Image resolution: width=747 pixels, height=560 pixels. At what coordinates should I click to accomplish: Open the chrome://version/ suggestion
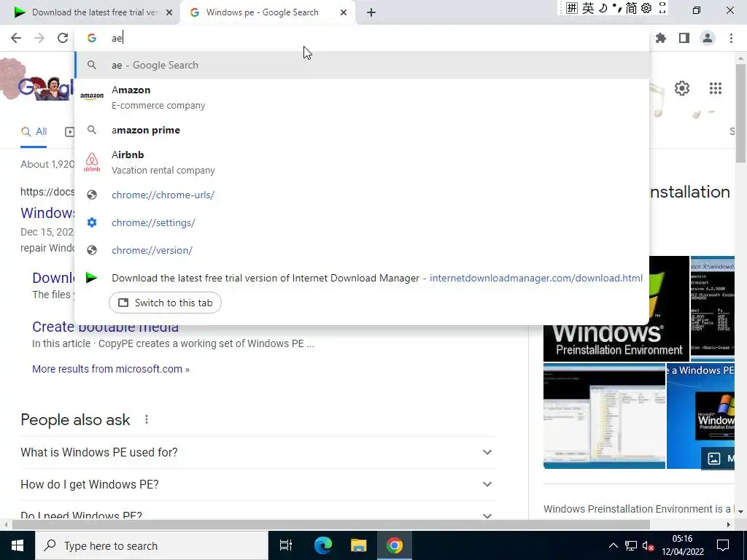[x=362, y=250]
